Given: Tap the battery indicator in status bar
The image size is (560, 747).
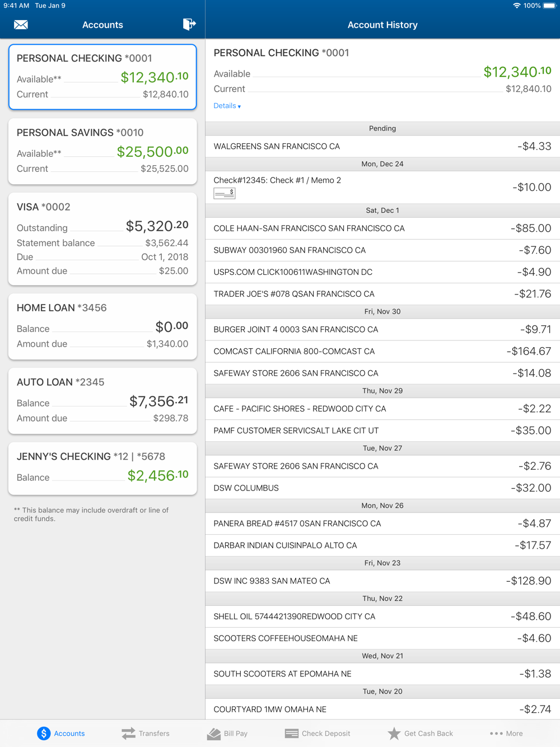Looking at the screenshot, I should [549, 6].
